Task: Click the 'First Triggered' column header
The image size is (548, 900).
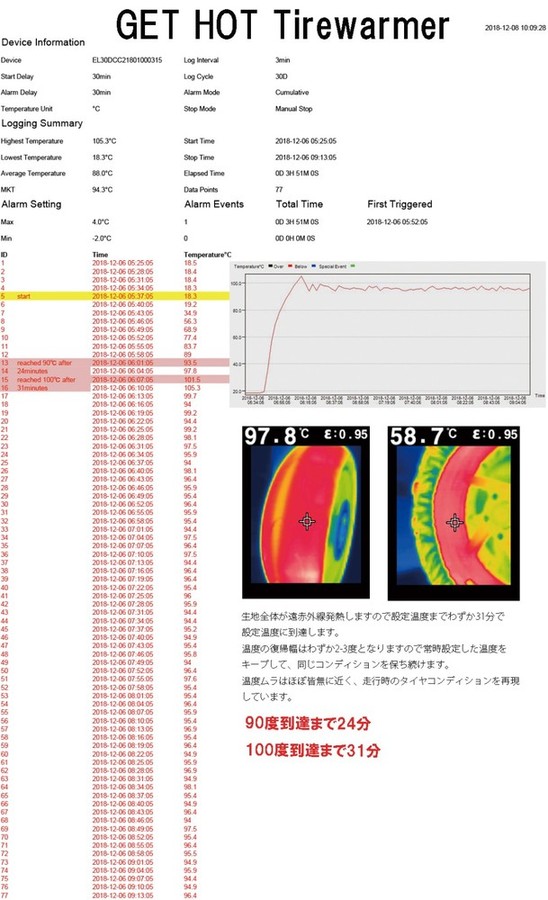Action: [x=399, y=204]
